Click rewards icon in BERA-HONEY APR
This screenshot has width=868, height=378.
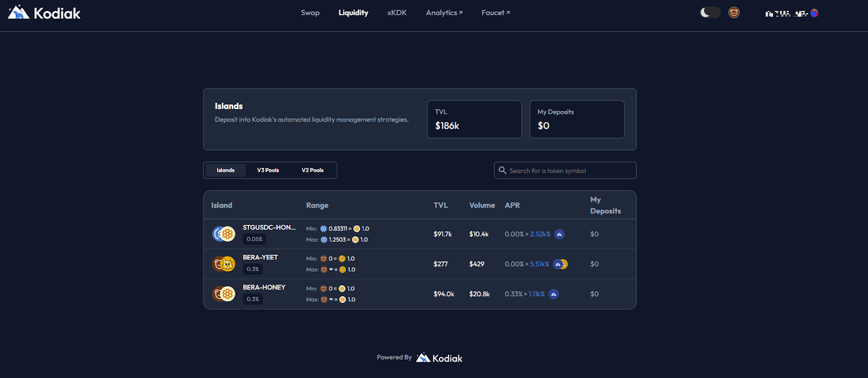[553, 294]
